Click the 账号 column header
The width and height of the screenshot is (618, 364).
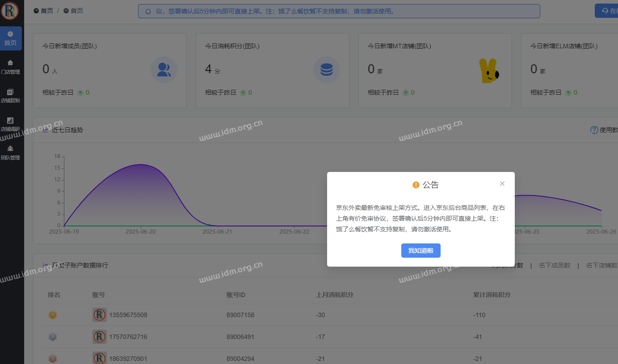99,295
